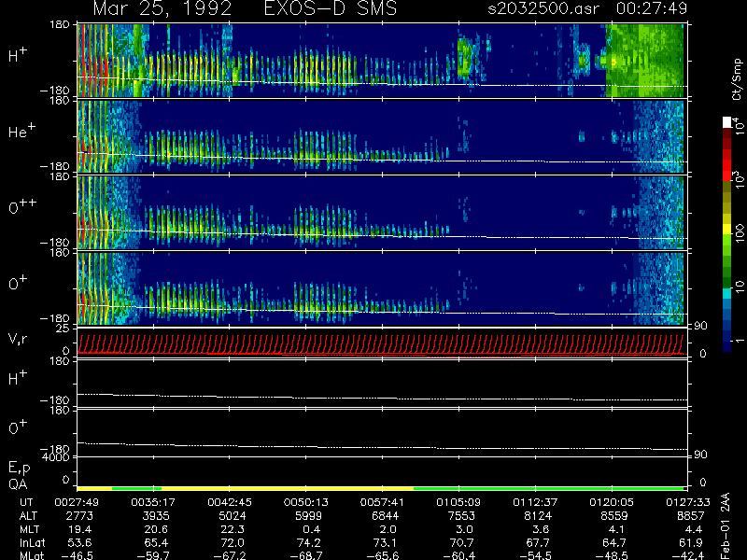Click the He+ spectrogram plot

pyautogui.click(x=381, y=136)
